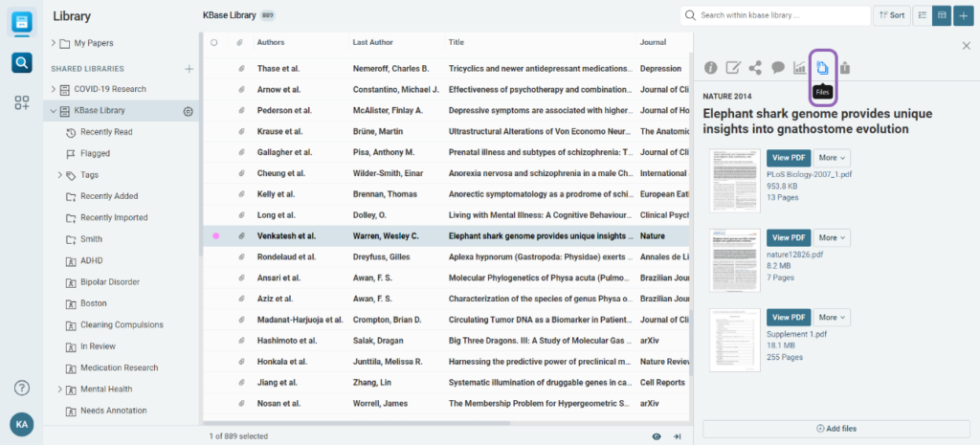The image size is (980, 445).
Task: Click the export icon in details panel
Action: (x=845, y=68)
